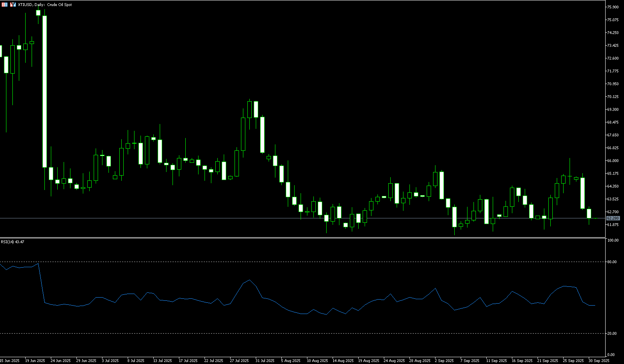
Task: Select the RSI(14) 43.47 indicator label
Action: point(12,242)
